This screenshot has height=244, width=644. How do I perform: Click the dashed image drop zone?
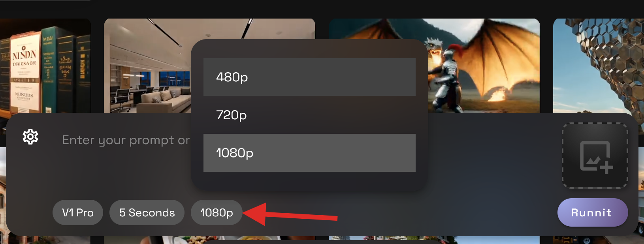595,156
